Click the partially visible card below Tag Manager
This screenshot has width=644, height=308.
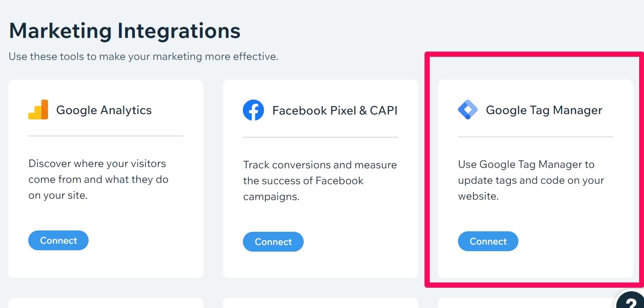pos(527,303)
